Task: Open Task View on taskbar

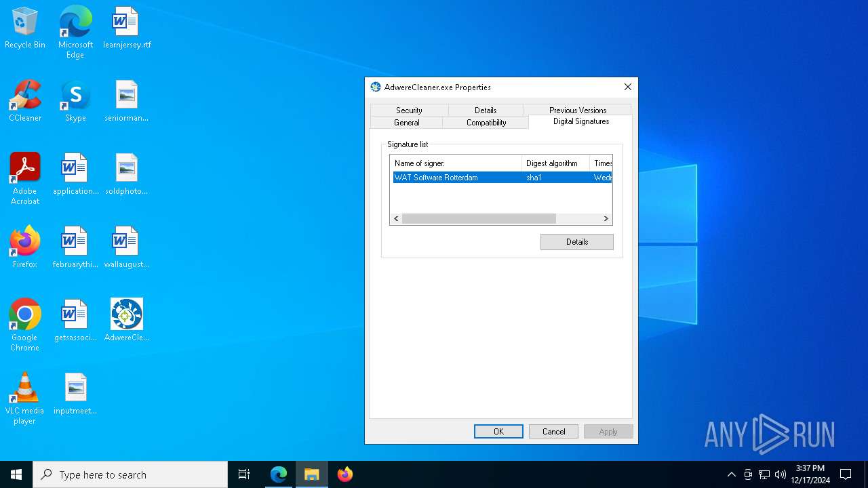Action: (244, 474)
